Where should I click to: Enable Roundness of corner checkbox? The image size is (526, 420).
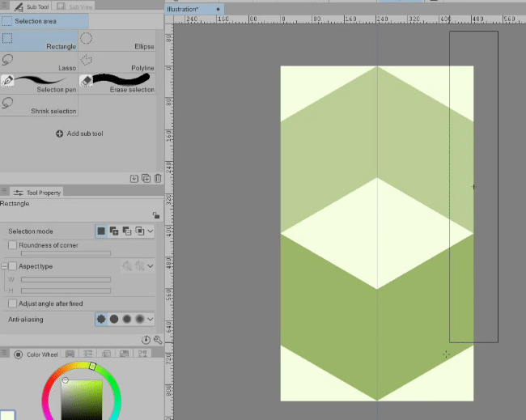point(12,245)
